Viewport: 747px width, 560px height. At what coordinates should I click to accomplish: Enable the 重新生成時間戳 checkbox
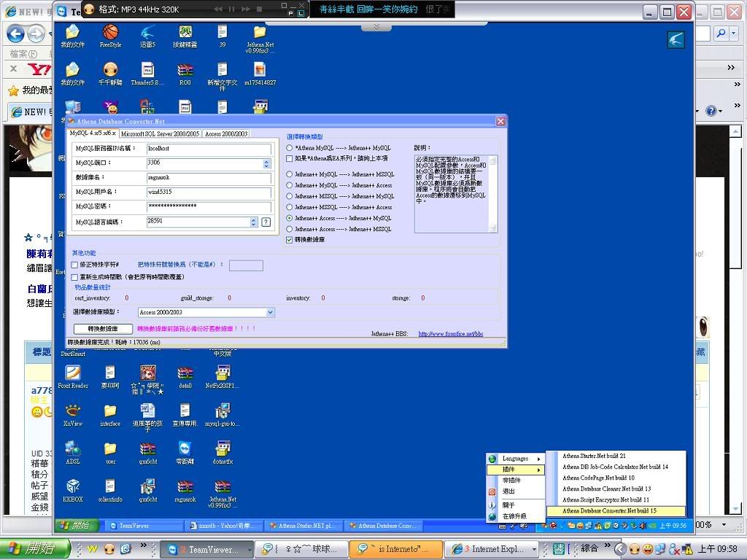pos(74,277)
